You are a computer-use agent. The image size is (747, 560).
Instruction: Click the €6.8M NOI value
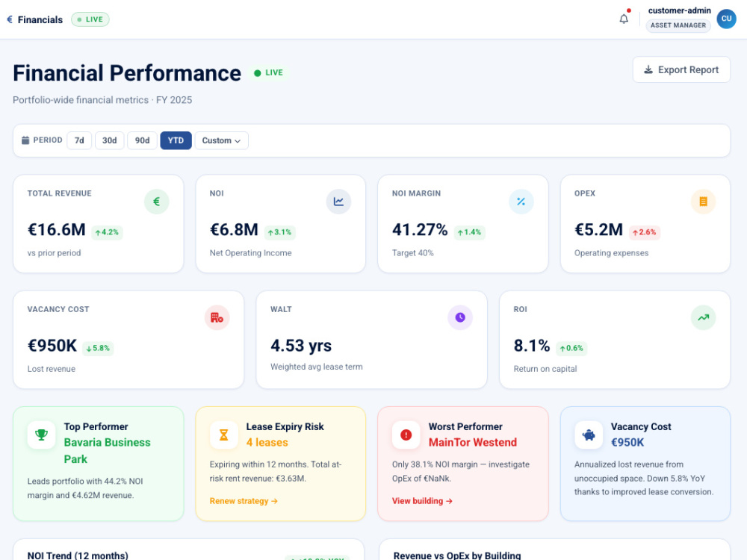click(234, 230)
